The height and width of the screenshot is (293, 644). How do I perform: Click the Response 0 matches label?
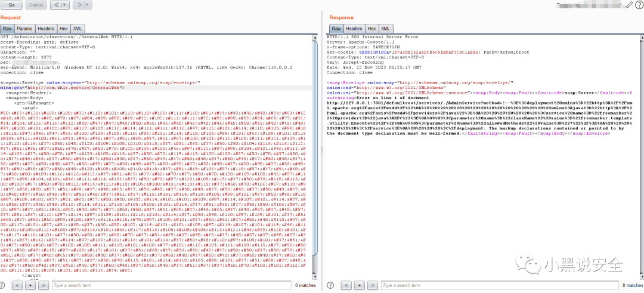(633, 285)
